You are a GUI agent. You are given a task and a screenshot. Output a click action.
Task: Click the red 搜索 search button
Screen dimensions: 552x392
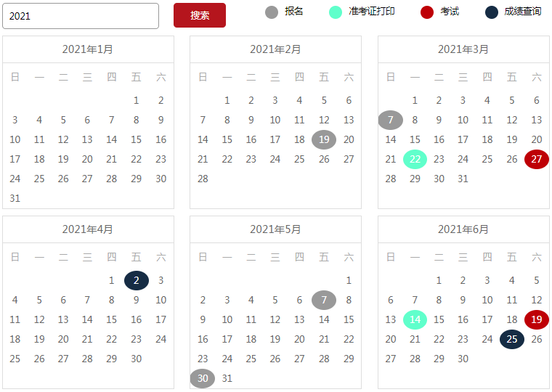coord(200,15)
